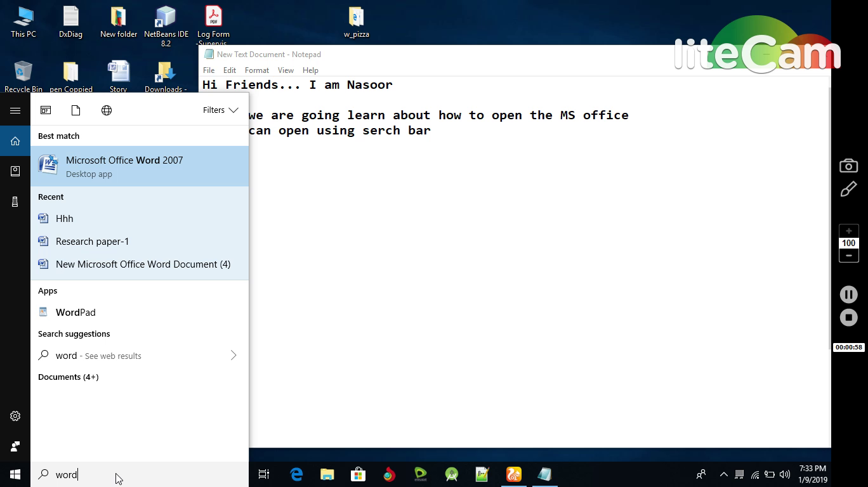Image resolution: width=868 pixels, height=487 pixels.
Task: Pause the liteCam recording
Action: pos(848,294)
